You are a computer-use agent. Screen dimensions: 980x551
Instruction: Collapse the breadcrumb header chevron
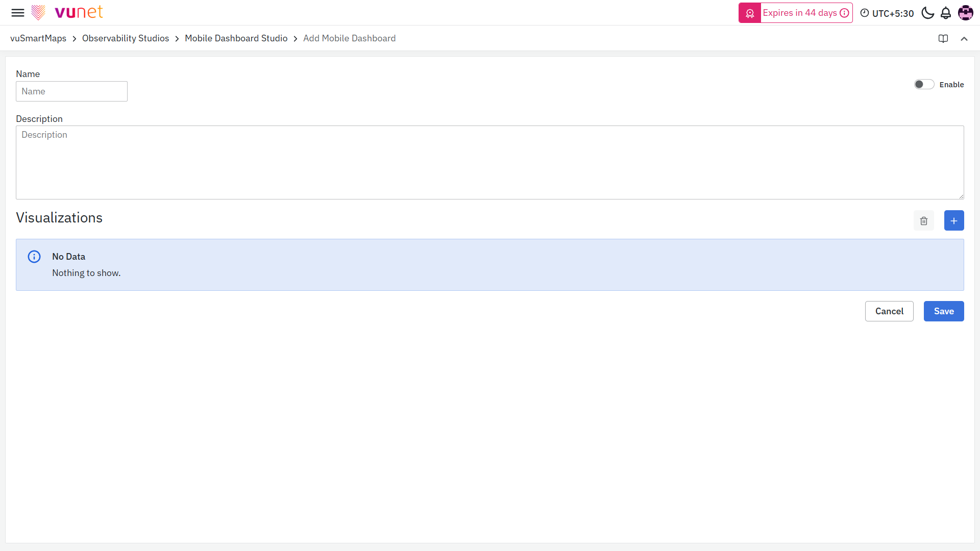click(964, 39)
